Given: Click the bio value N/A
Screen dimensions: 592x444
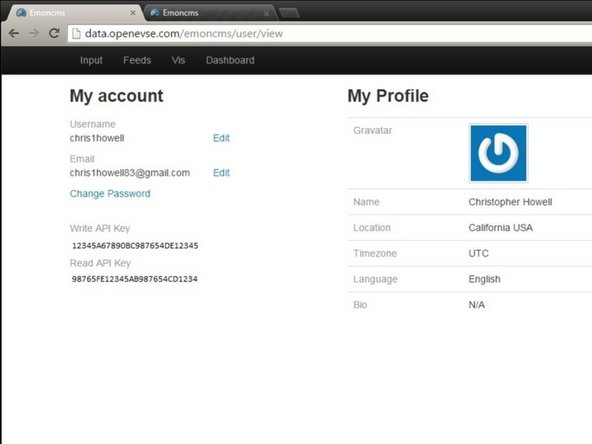Looking at the screenshot, I should [477, 305].
